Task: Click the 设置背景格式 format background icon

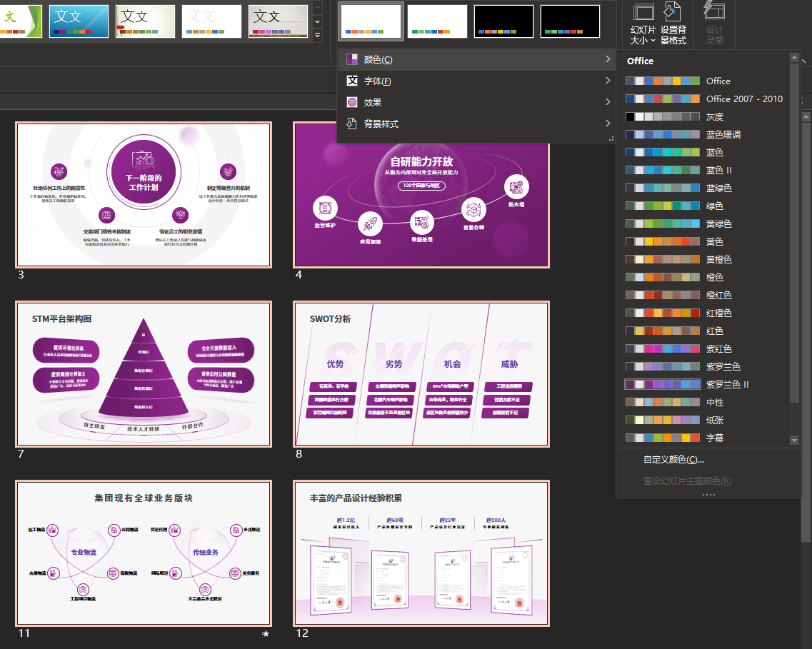Action: coord(673,12)
